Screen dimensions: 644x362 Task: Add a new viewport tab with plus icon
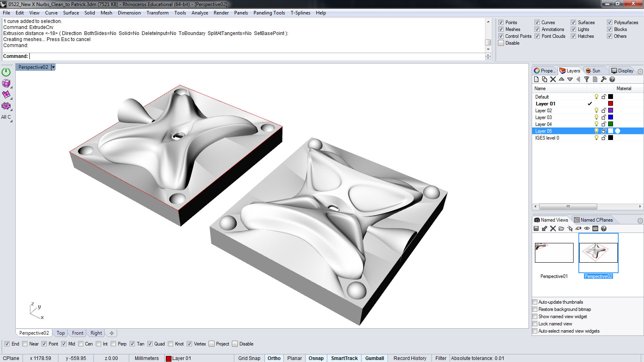pos(111,333)
